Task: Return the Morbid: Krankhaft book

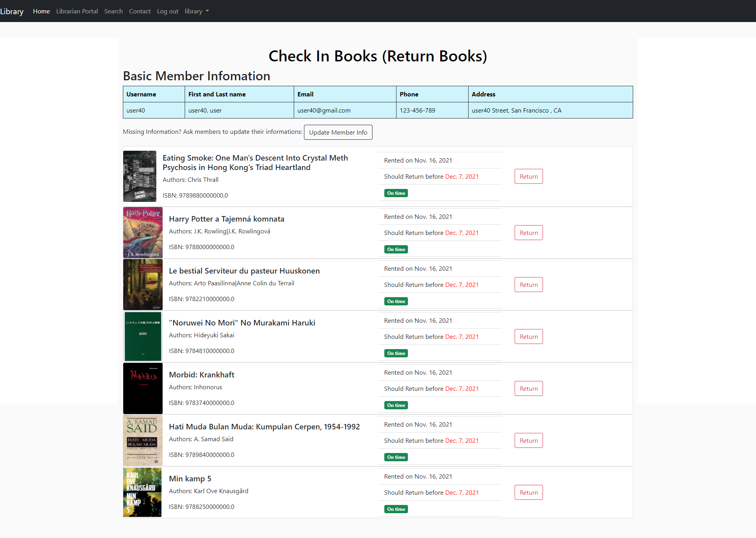Action: pos(528,388)
